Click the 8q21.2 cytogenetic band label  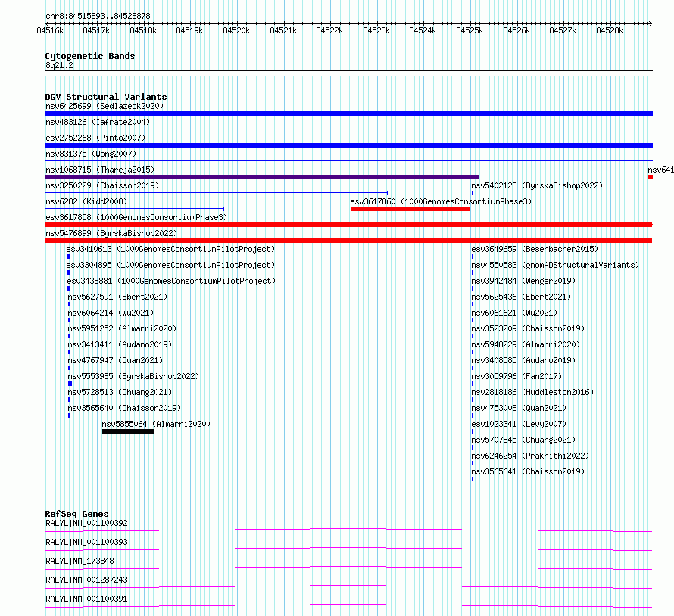(59, 65)
